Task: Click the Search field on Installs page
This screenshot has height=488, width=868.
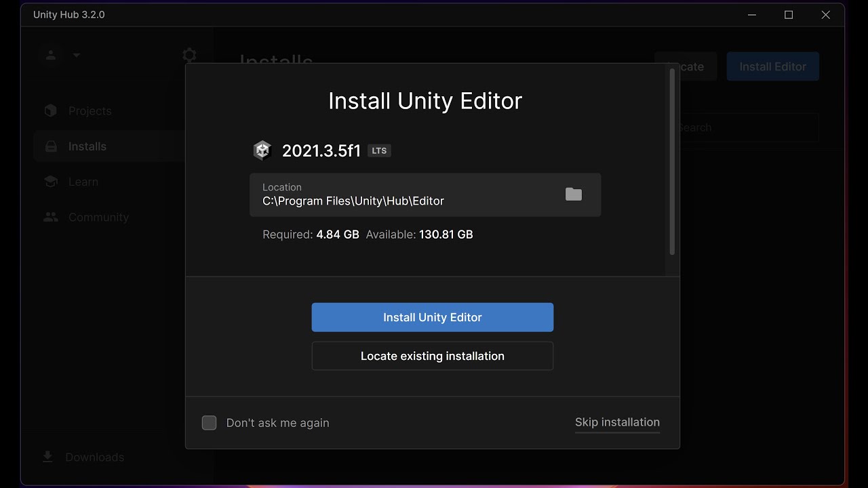Action: click(749, 127)
